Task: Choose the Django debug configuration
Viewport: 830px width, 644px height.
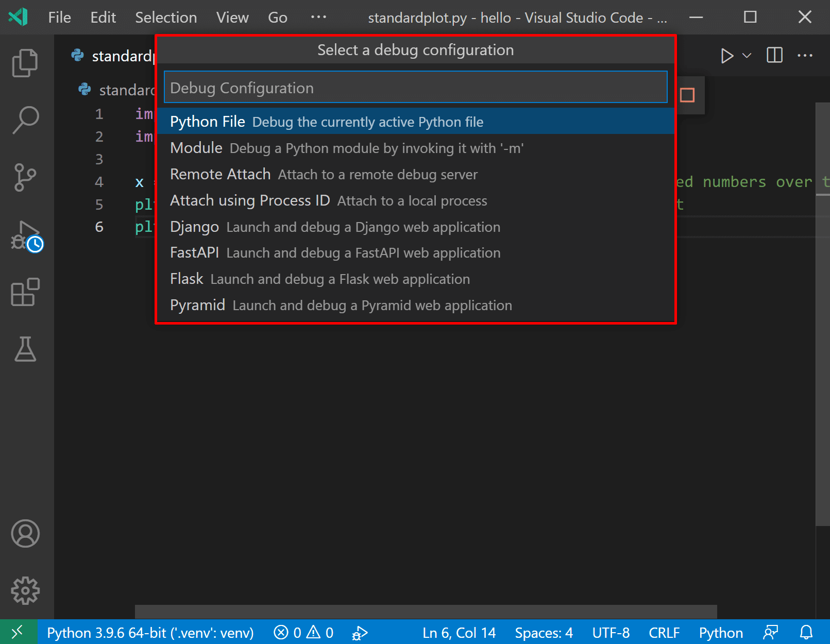Action: click(x=415, y=227)
